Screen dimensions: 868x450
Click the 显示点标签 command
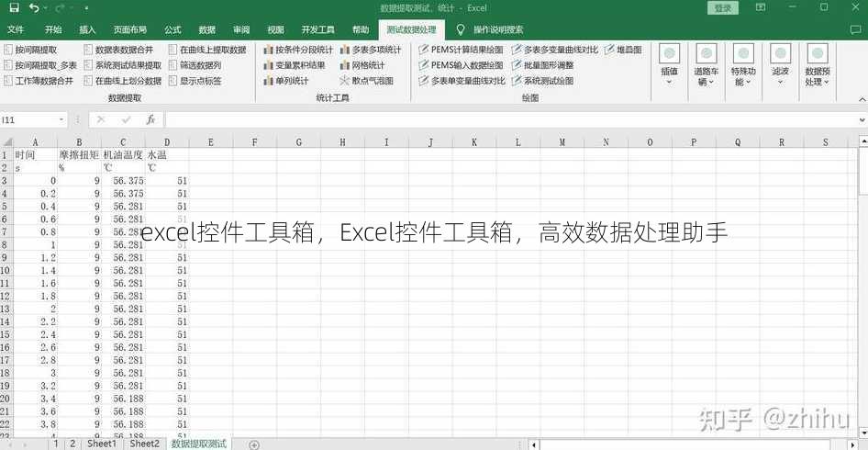pyautogui.click(x=195, y=81)
